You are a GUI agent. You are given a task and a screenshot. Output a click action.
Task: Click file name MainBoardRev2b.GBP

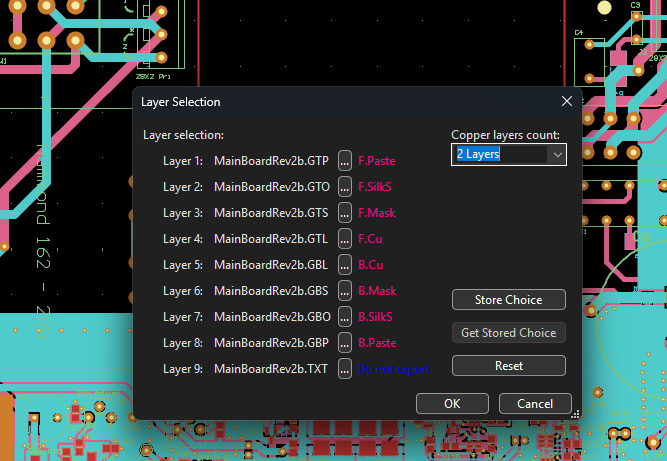[271, 343]
